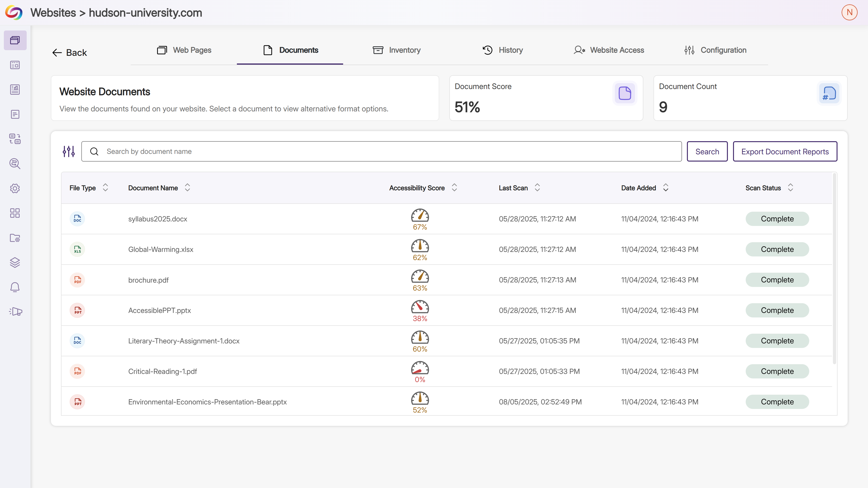
Task: Switch to the Inventory tab
Action: 397,50
